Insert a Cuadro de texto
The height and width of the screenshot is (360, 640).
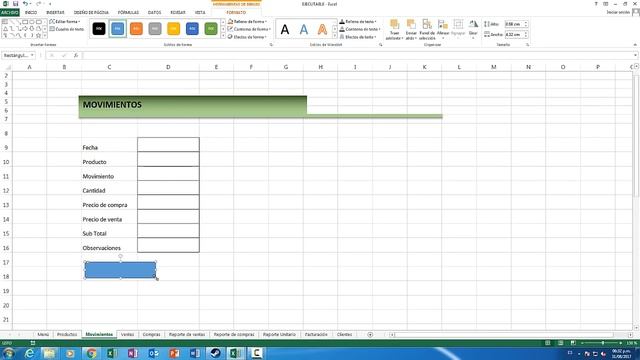click(x=67, y=29)
